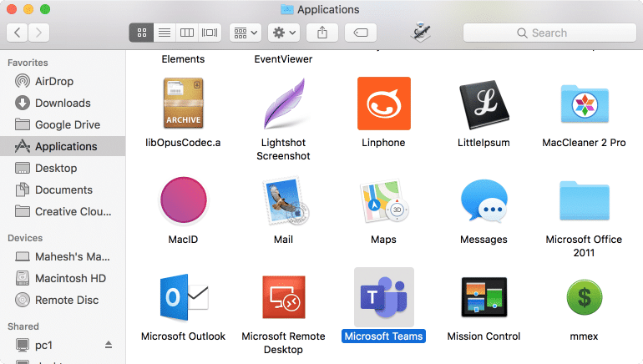Select Mahesh's Mac device in sidebar
The image size is (643, 364).
click(x=63, y=256)
